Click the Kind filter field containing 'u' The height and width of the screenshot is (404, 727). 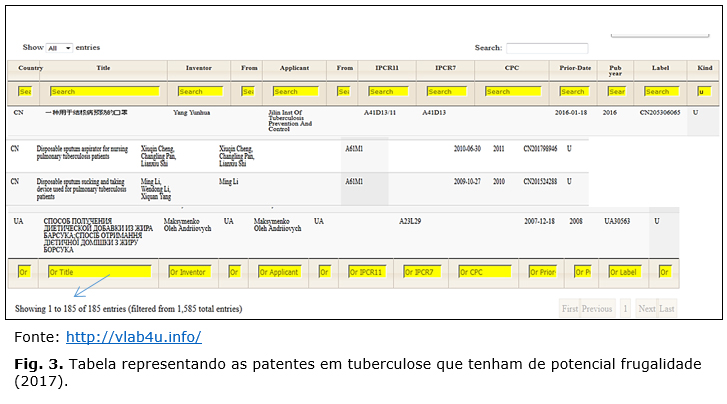coord(706,91)
